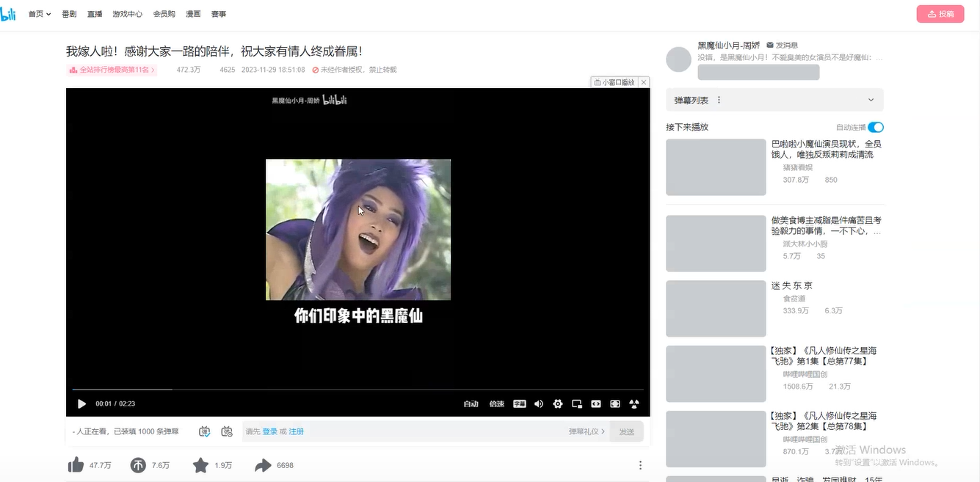The image size is (980, 482).
Task: Give coins with the coin icon
Action: point(138,465)
